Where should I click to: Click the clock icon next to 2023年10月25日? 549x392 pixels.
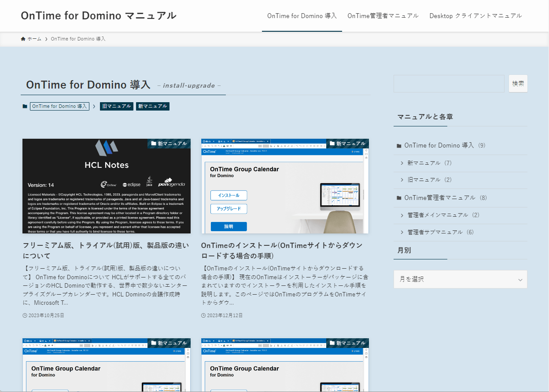click(25, 315)
